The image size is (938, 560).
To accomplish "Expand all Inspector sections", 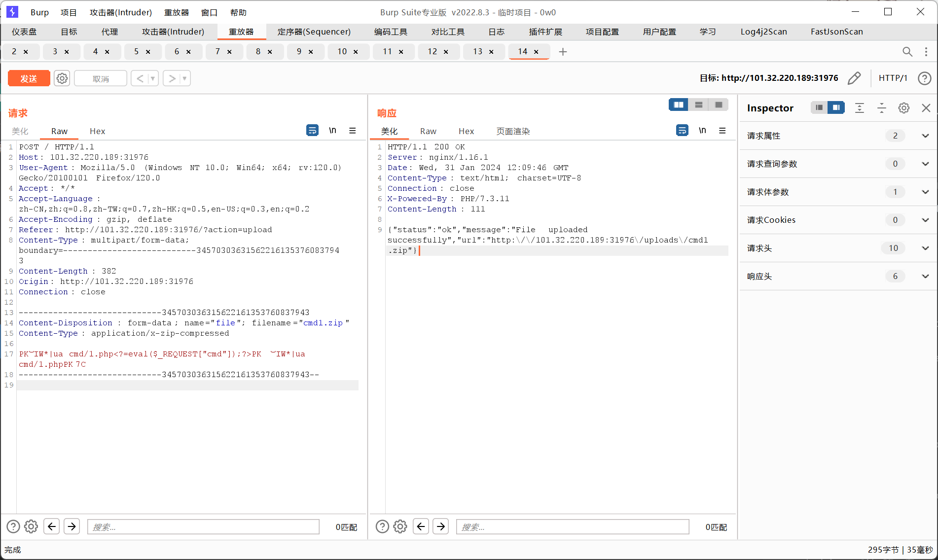I will point(860,108).
